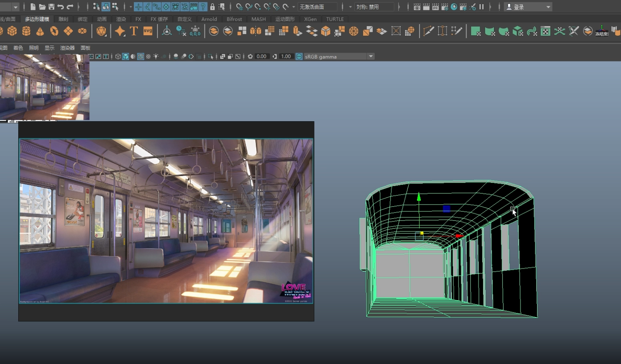Open a scene file with the folder icon
Screen dimensions: 621x364
pos(42,7)
